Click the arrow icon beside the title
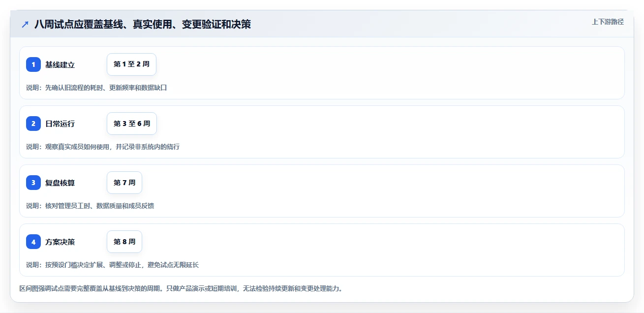Screen dimensions: 644x313 [x=25, y=25]
